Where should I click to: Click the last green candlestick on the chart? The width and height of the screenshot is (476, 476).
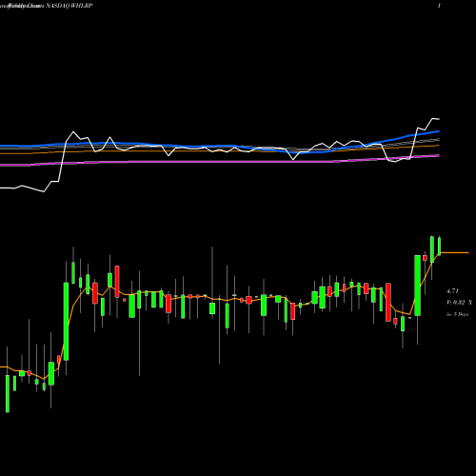click(440, 247)
